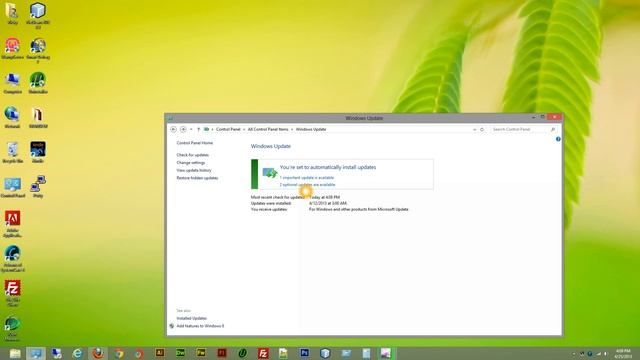Open File Explorer from the taskbar

(x=15, y=353)
